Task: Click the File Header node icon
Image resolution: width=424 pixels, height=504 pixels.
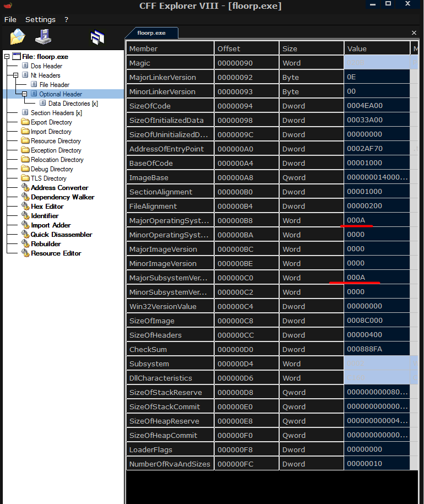Action: pyautogui.click(x=34, y=84)
